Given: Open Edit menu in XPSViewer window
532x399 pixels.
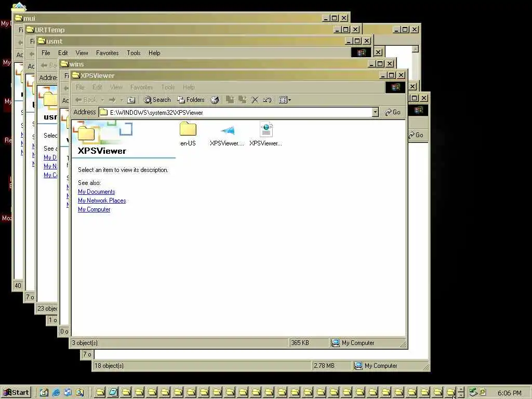Looking at the screenshot, I should [x=97, y=87].
